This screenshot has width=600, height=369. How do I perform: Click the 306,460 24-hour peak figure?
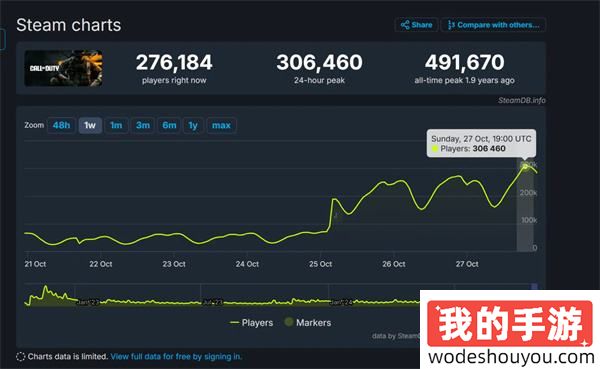(319, 62)
